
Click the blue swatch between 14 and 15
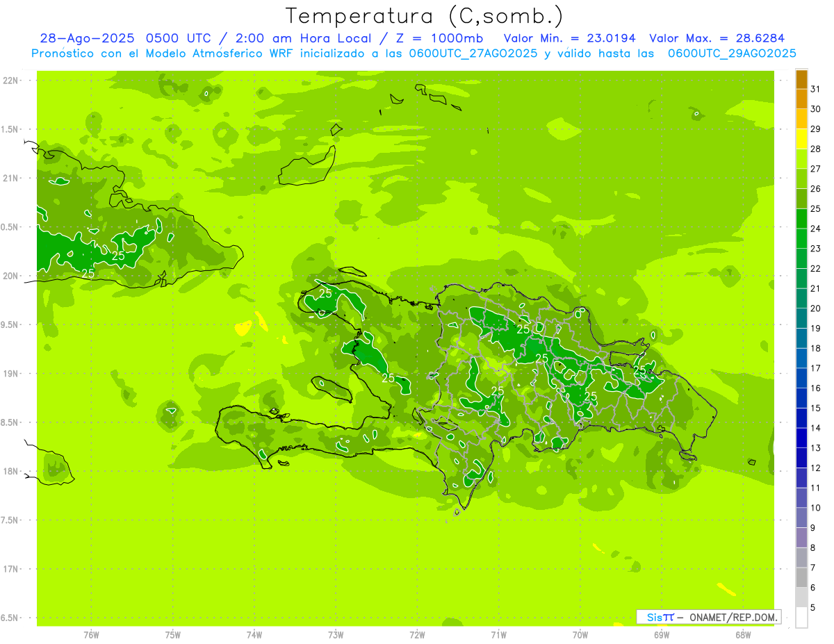coord(801,418)
